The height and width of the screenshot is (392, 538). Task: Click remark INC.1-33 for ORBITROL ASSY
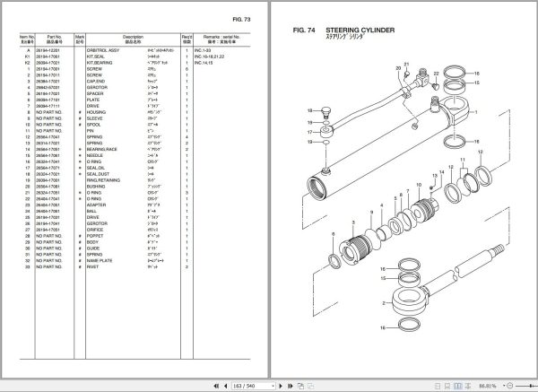click(x=203, y=50)
